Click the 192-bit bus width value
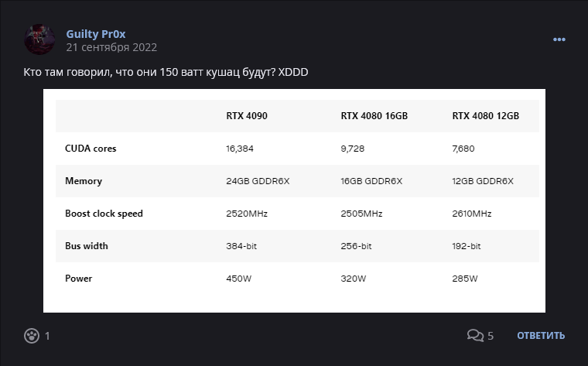Screen dimensions: 588x366 [x=466, y=246]
